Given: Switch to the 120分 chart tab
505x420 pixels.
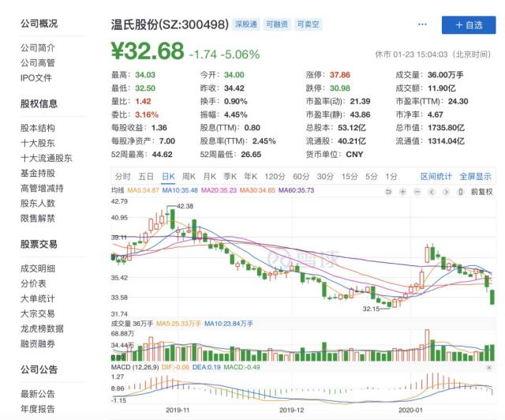Looking at the screenshot, I should click(275, 176).
